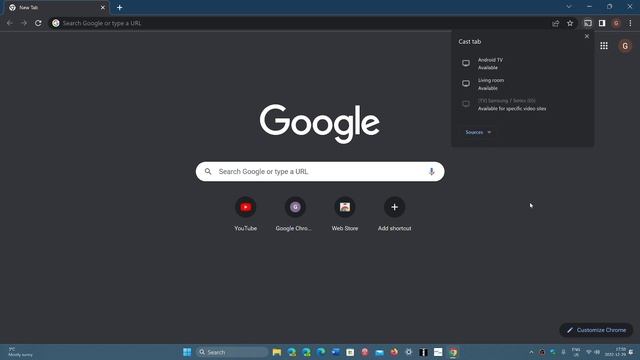This screenshot has width=640, height=360.
Task: Open Chrome side panel icon
Action: coord(602,23)
